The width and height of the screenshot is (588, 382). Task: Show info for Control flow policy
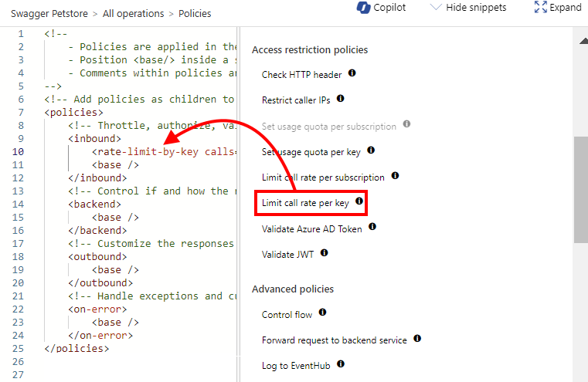[x=322, y=313]
